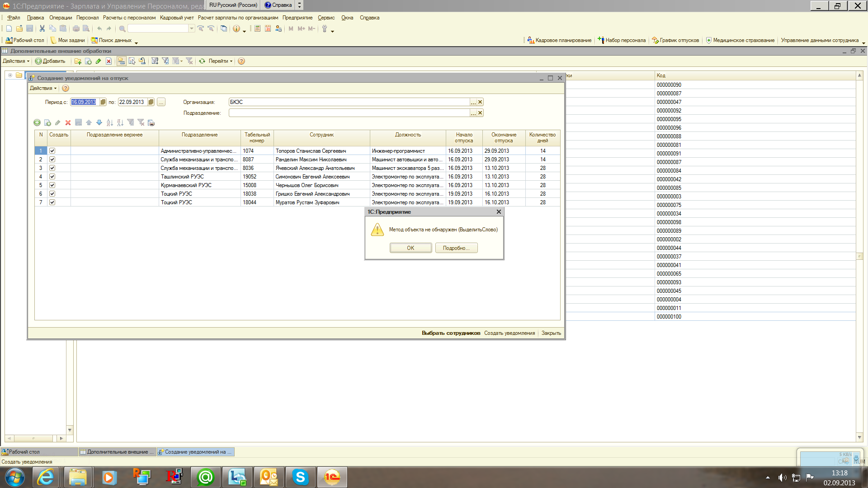Open the Calculator icon in main toolbar
Viewport: 868px width, 488px height.
click(x=257, y=28)
